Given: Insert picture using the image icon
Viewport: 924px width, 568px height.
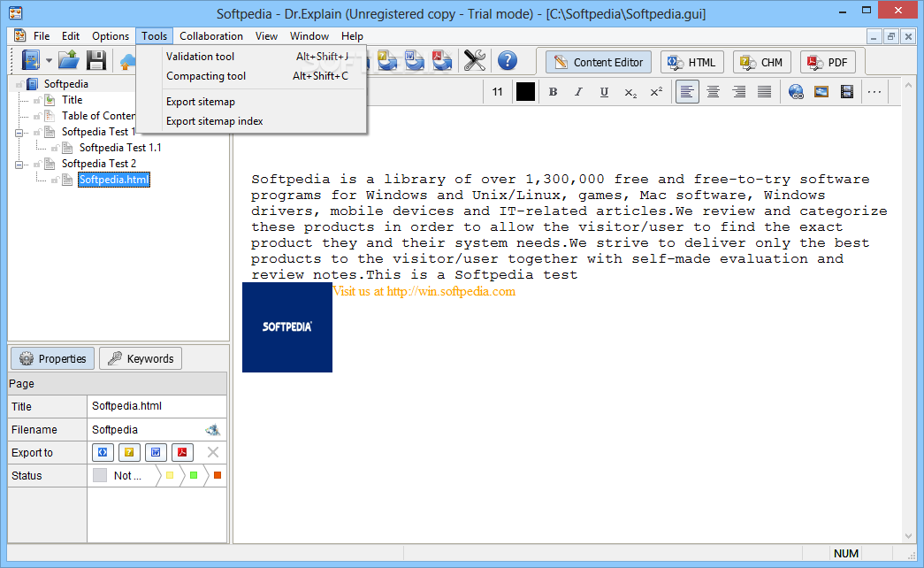Looking at the screenshot, I should click(x=821, y=92).
